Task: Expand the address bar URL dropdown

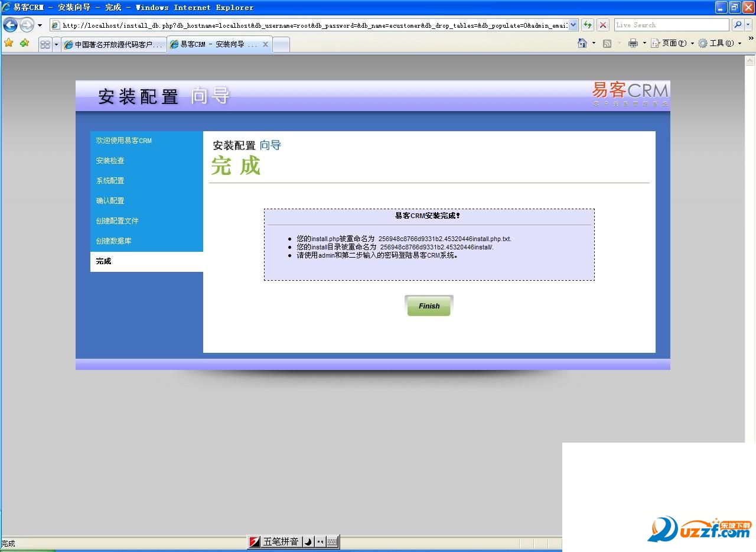Action: point(573,25)
